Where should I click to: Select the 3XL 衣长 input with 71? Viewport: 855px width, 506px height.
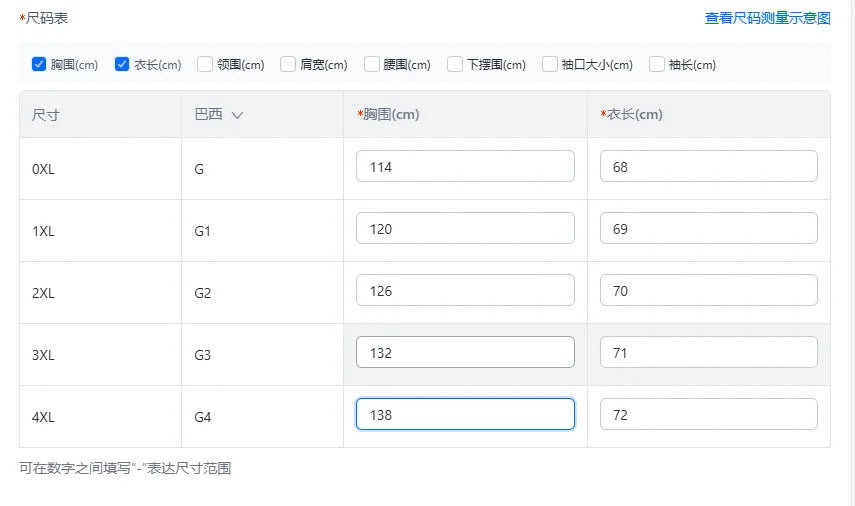point(708,353)
